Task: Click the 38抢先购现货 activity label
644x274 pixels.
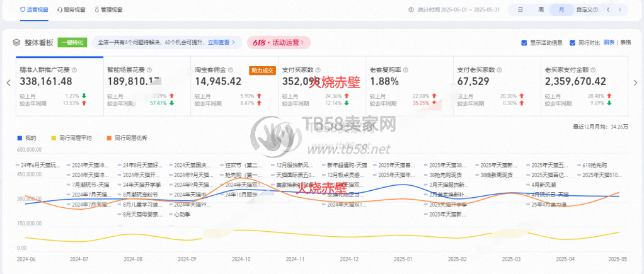Action: pos(446,175)
